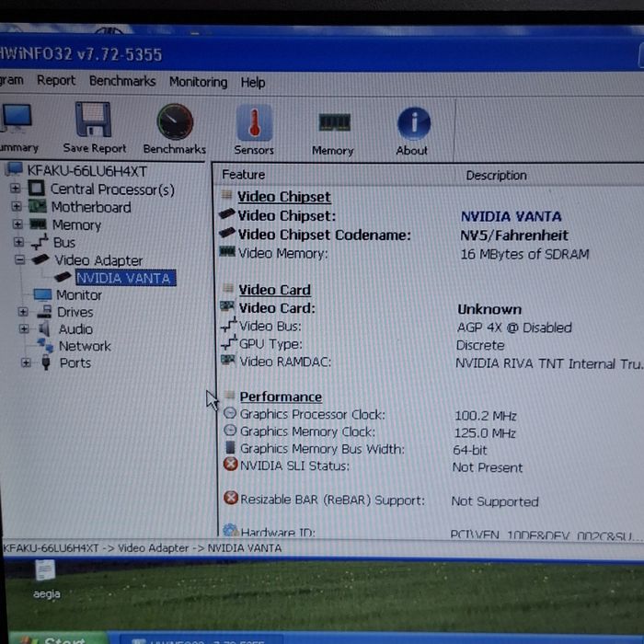The image size is (644, 644).
Task: Click the Ports plug icon
Action: click(46, 362)
